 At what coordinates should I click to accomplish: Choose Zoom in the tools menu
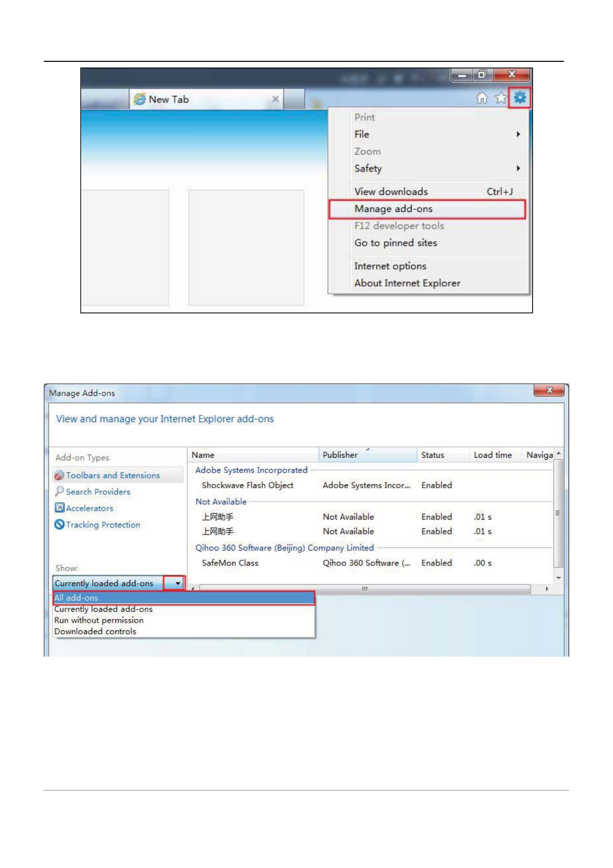367,152
